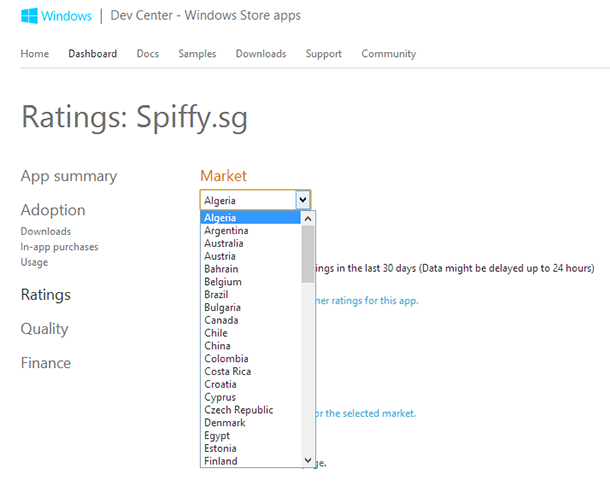Open the Community nav item
This screenshot has height=486, width=610.
click(389, 54)
